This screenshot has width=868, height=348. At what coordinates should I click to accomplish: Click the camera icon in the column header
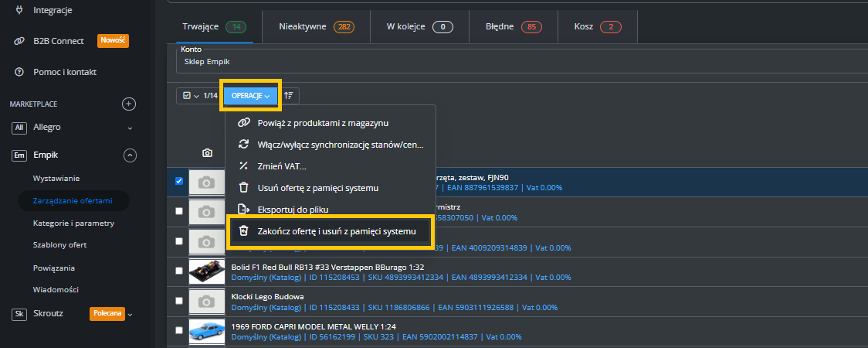pyautogui.click(x=207, y=153)
